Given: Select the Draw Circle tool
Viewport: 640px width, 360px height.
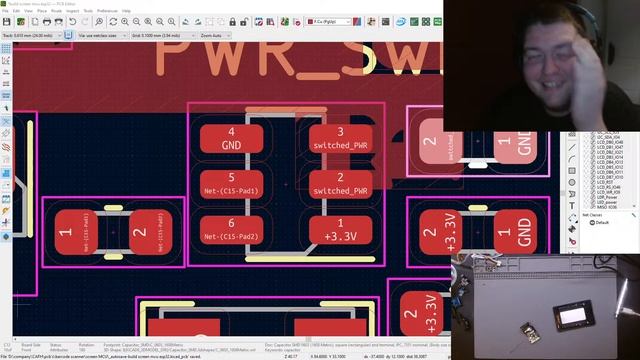Looking at the screenshot, I should 572,182.
